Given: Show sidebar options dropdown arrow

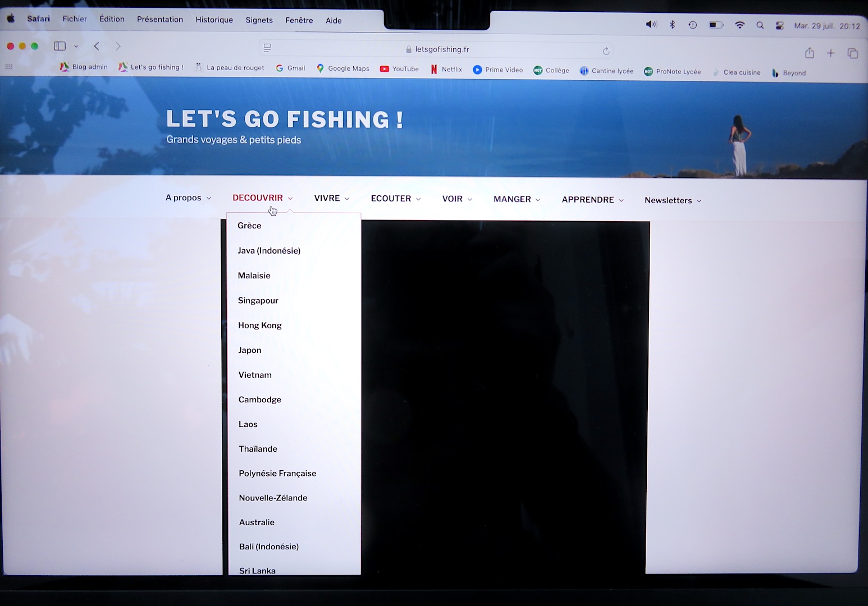Looking at the screenshot, I should pos(76,46).
